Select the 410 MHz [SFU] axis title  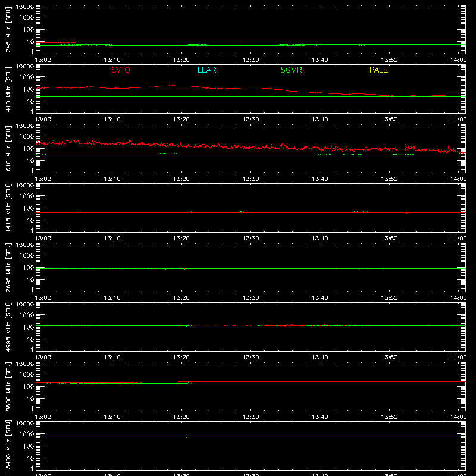point(8,89)
